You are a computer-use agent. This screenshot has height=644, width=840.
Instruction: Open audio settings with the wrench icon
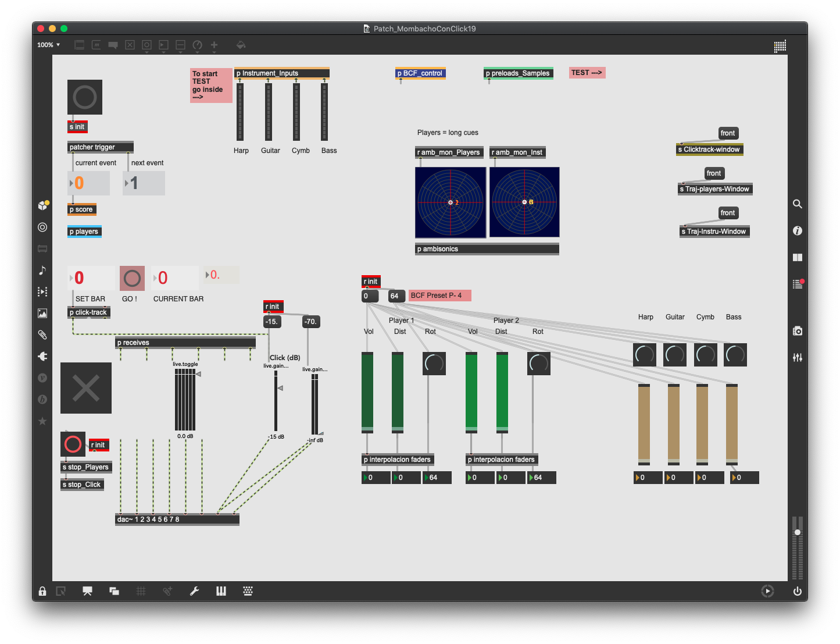pos(195,591)
